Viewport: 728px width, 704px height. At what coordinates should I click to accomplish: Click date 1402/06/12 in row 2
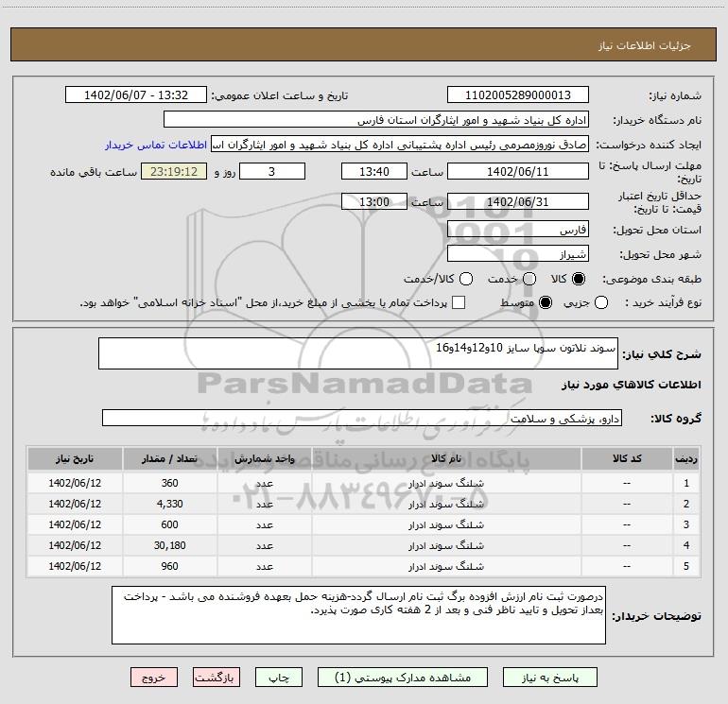tap(75, 504)
